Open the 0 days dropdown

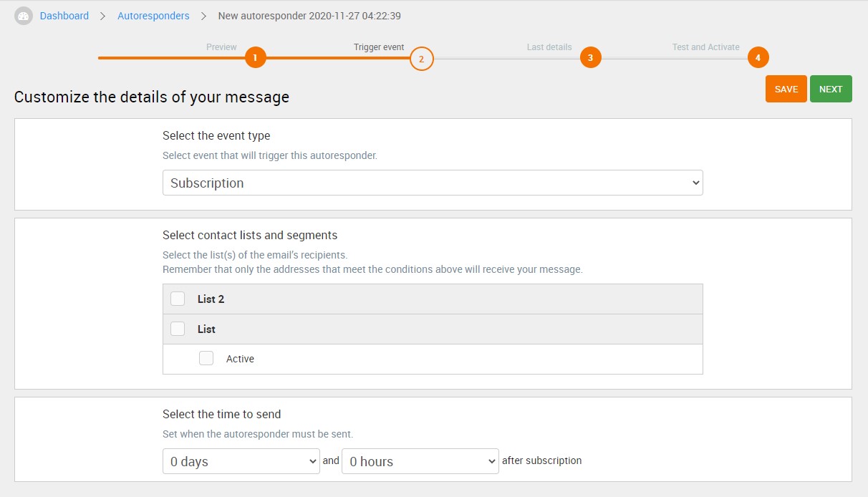coord(241,461)
